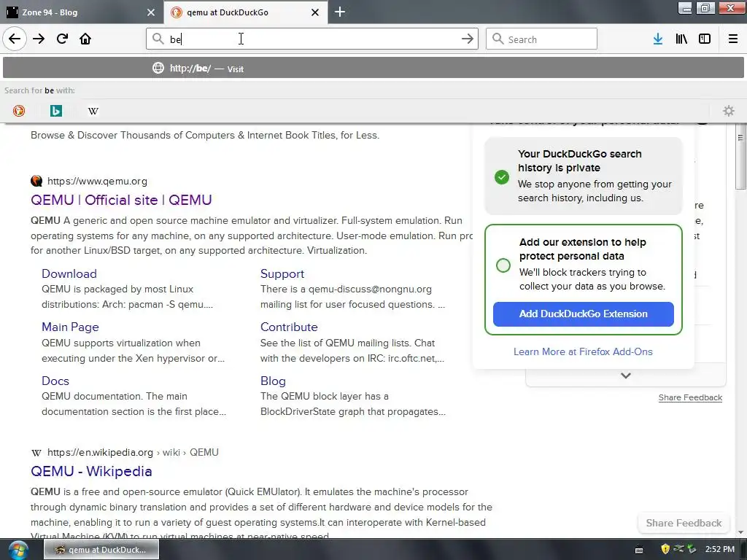Switch to the Zone 94 - Blog tab
This screenshot has width=747, height=560.
[82, 12]
